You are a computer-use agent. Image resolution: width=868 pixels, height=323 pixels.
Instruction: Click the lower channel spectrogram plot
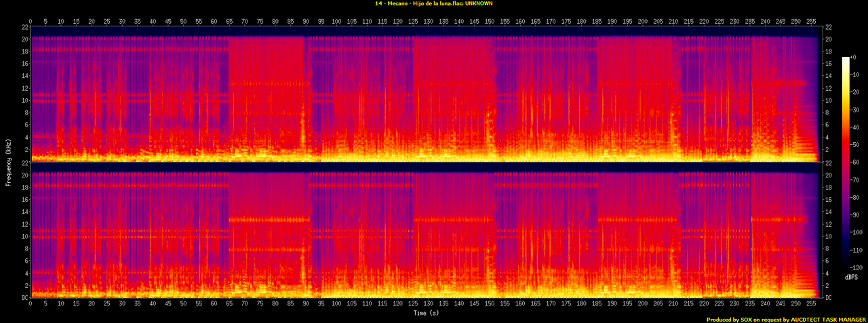[x=426, y=230]
